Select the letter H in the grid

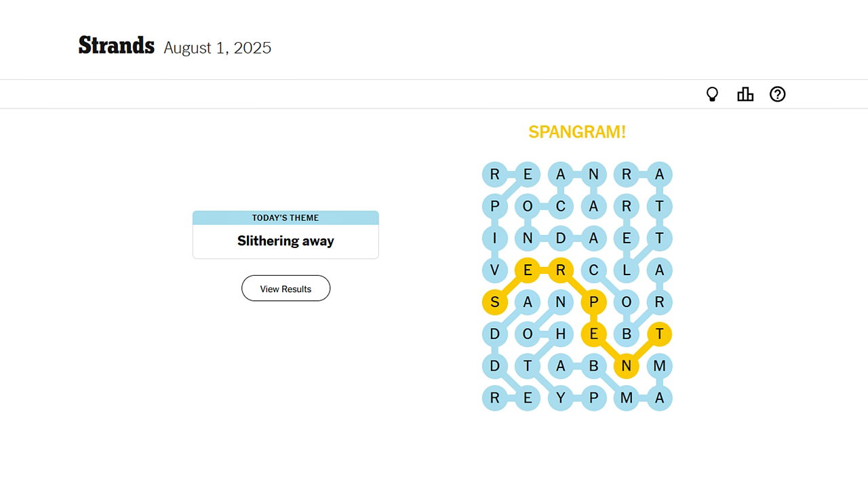[560, 333]
